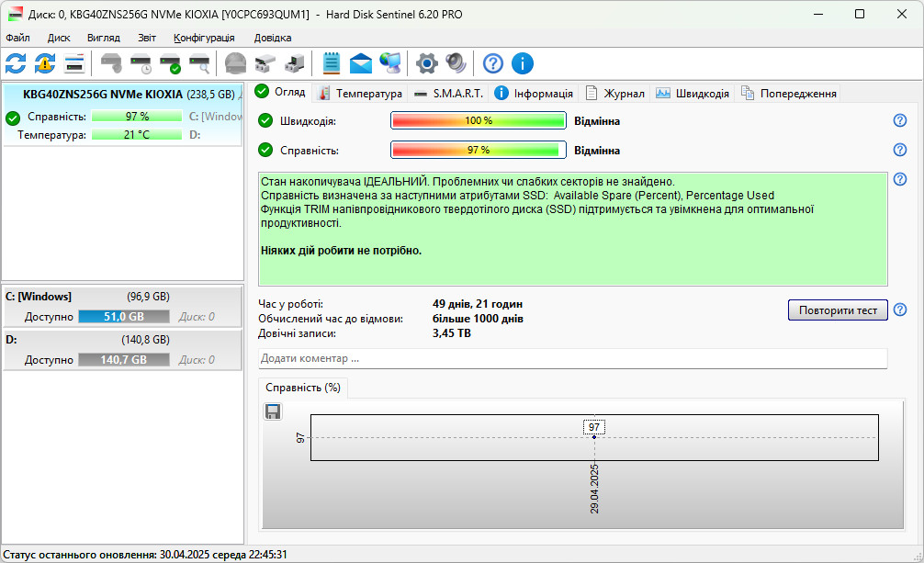Click the speaker sound icon in toolbar

(456, 63)
